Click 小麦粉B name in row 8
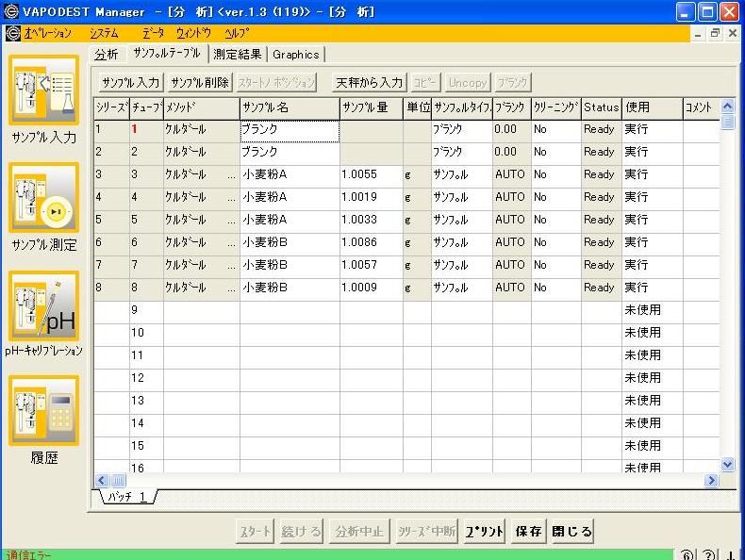Screen dimensions: 745x560 [290, 288]
